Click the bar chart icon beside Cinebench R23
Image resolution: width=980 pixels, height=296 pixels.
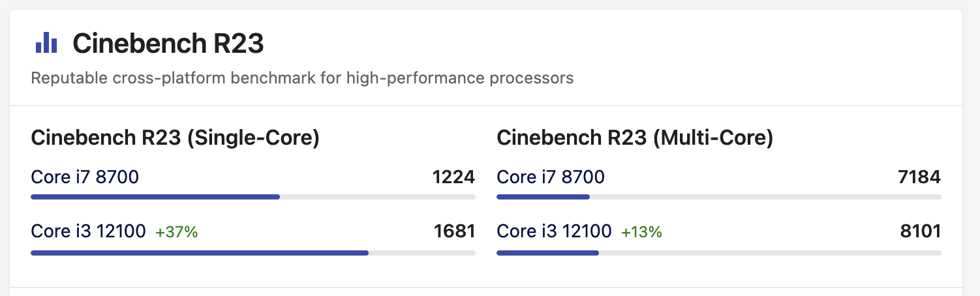coord(46,44)
